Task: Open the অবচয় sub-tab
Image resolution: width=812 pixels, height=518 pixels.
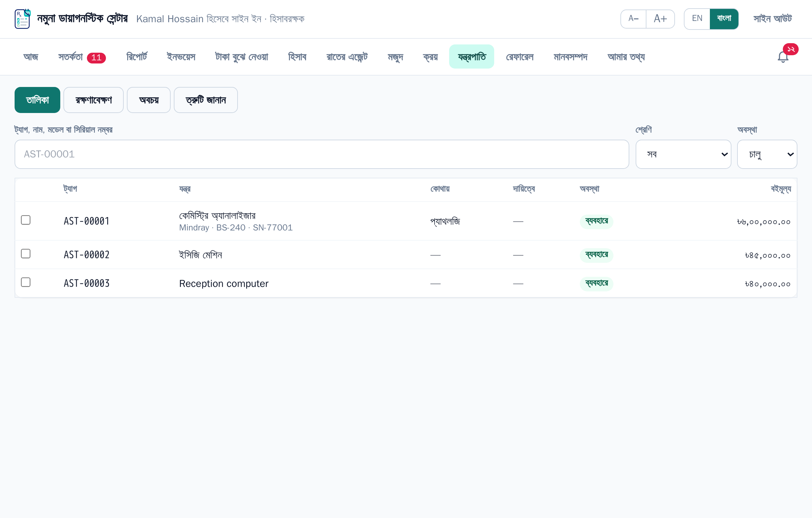Action: [x=149, y=100]
